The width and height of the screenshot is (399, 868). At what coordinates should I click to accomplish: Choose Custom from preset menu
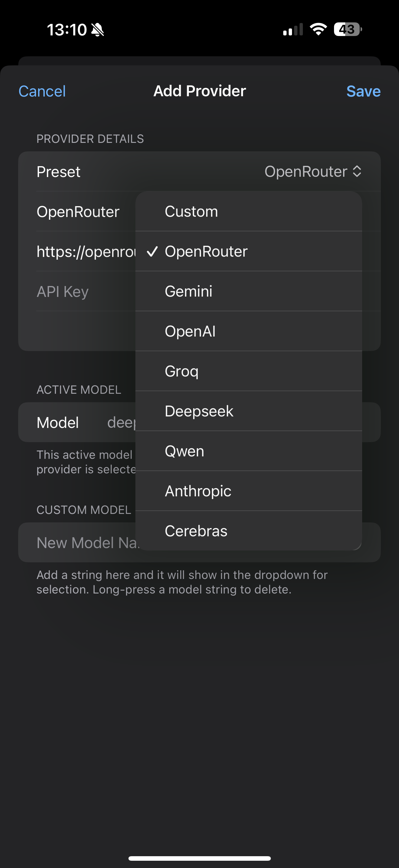pyautogui.click(x=248, y=211)
